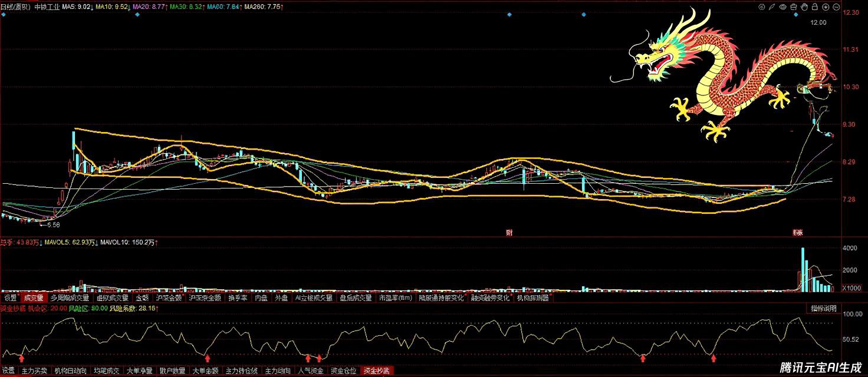Click the 风险系数: 28.16 value
The width and height of the screenshot is (868, 377).
click(132, 308)
